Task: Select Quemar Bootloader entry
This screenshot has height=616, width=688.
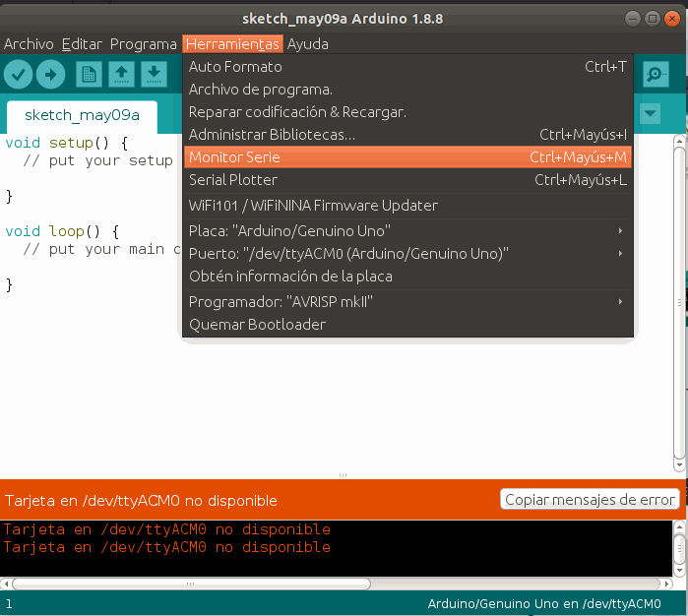Action: click(407, 325)
